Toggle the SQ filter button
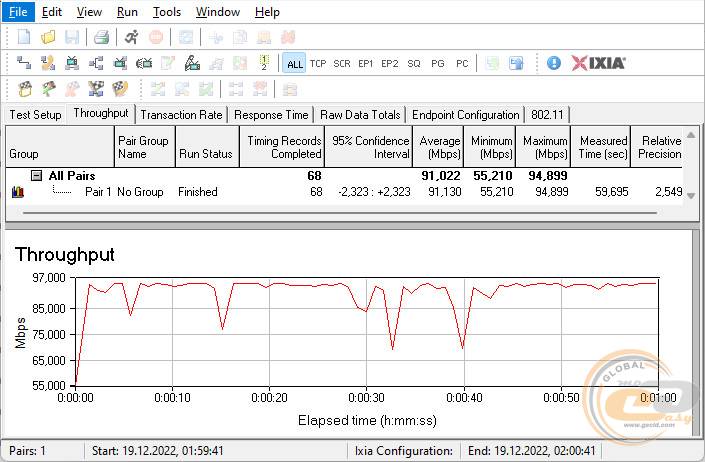The width and height of the screenshot is (705, 462). [414, 64]
